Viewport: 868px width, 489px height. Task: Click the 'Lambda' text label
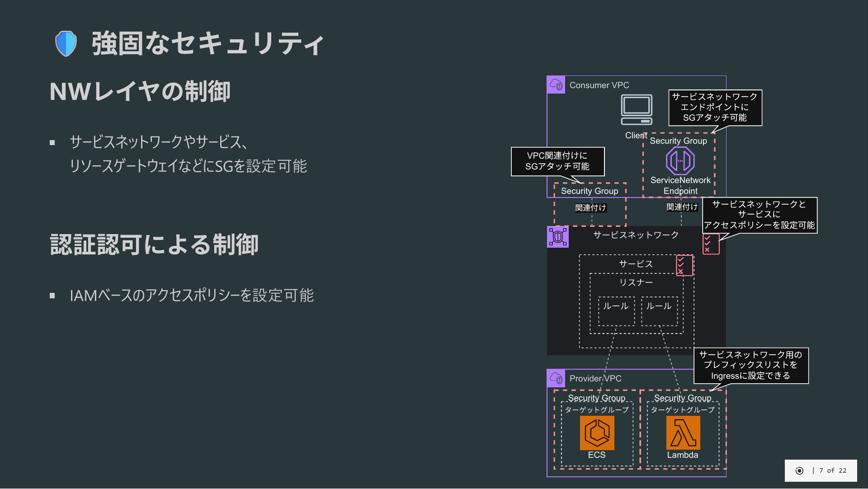[x=683, y=455]
